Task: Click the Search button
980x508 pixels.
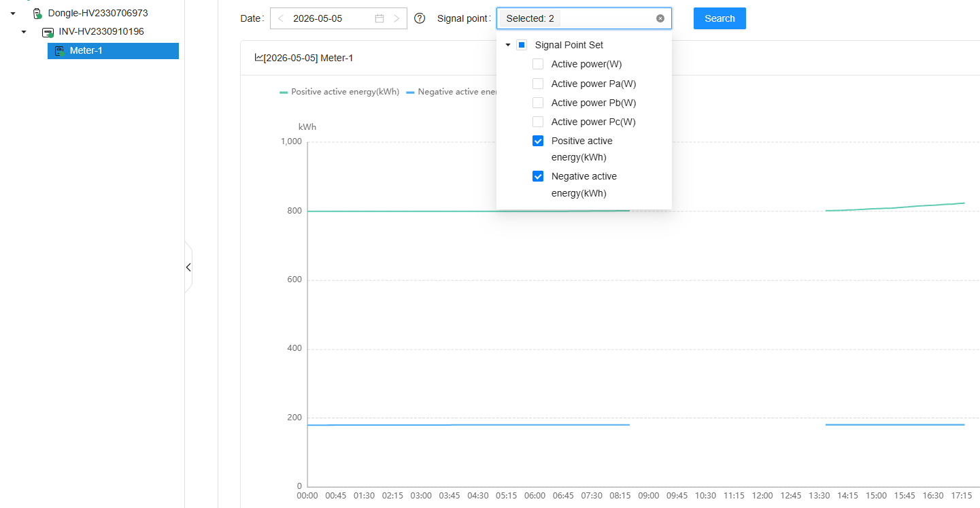Action: [x=720, y=18]
